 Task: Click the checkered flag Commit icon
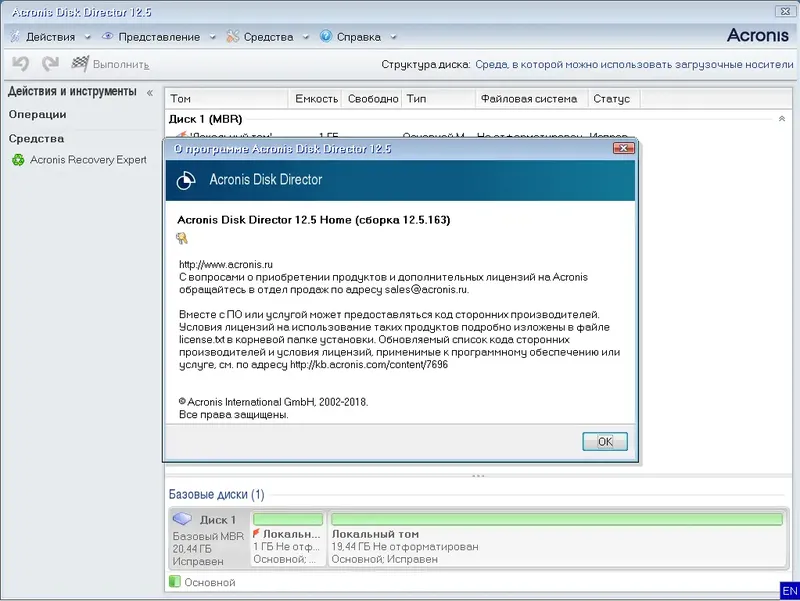[x=80, y=64]
